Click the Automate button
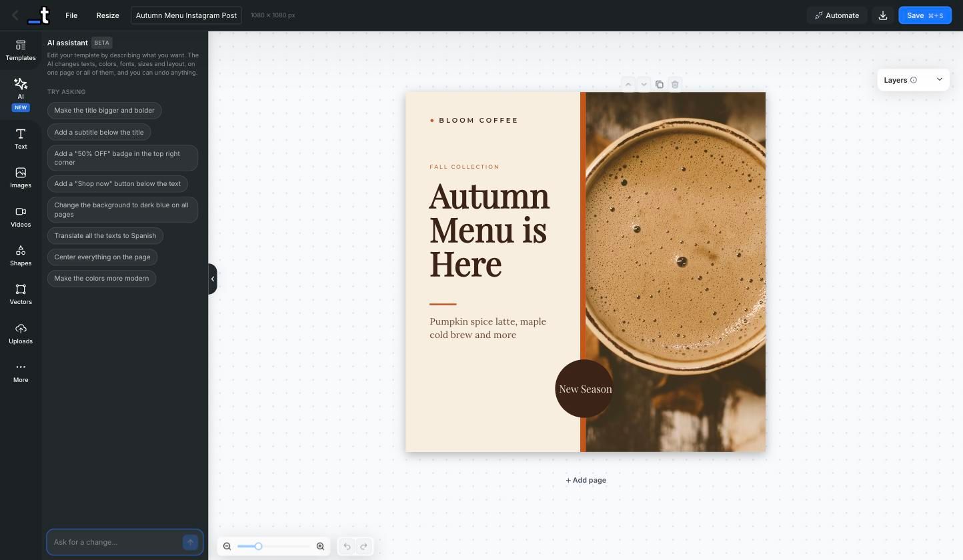Image resolution: width=963 pixels, height=560 pixels. (x=837, y=15)
